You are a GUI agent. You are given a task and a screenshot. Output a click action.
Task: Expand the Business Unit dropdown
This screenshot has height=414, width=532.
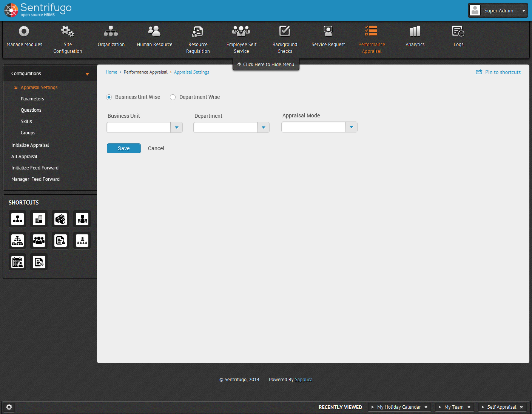176,128
